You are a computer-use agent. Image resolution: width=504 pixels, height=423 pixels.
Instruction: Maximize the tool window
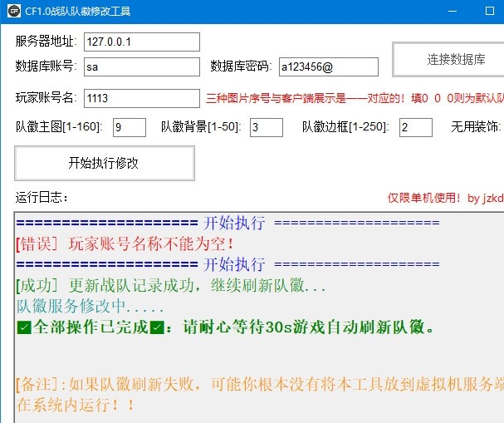click(x=489, y=12)
